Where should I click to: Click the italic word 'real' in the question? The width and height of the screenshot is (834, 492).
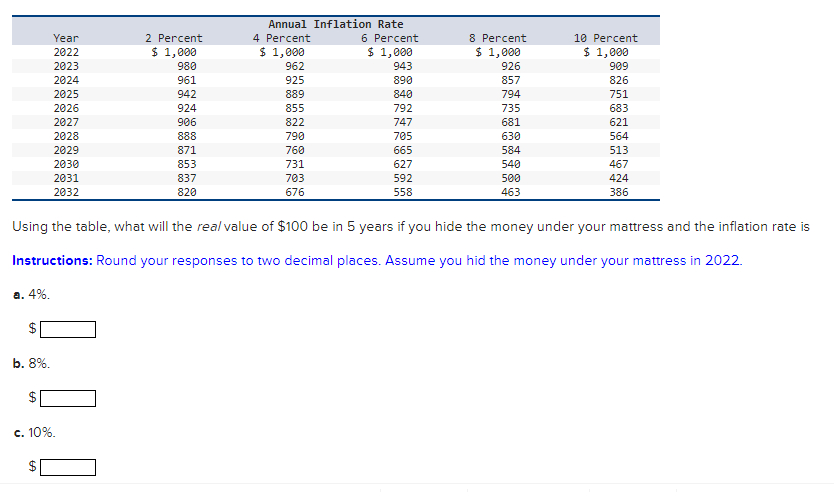208,227
